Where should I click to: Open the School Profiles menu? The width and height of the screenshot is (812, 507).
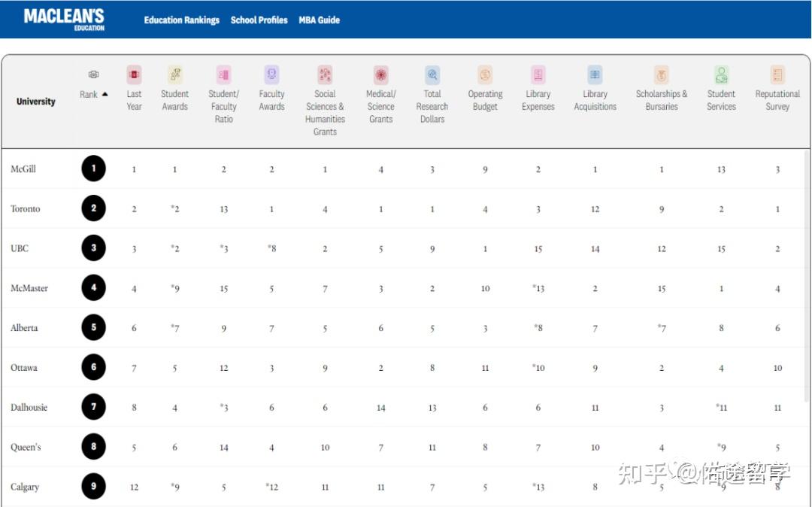click(x=259, y=20)
